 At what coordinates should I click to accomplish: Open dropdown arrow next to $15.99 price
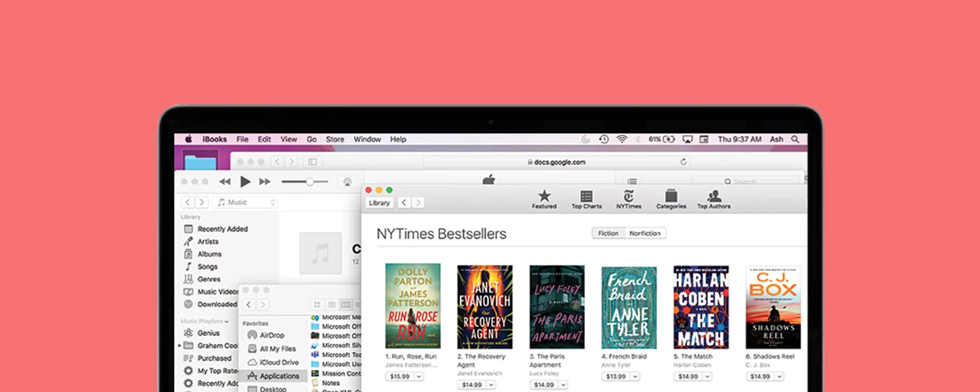pyautogui.click(x=419, y=377)
